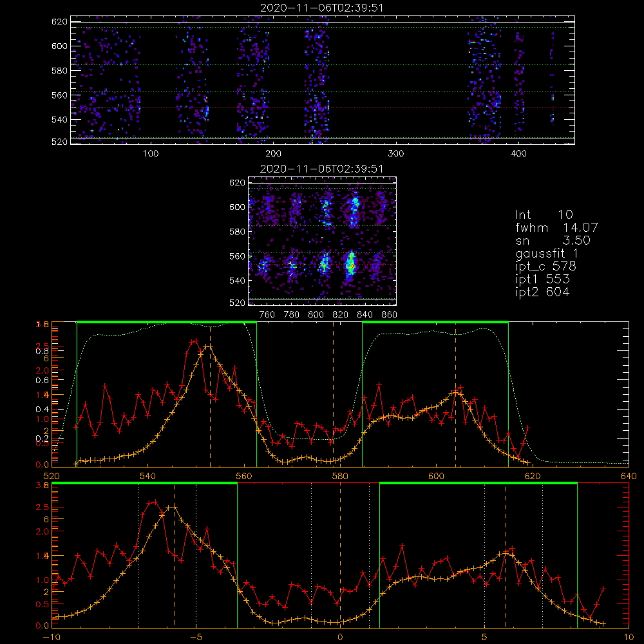Click x-axis label '400' of top image plot
This screenshot has width=644, height=644.
click(x=518, y=154)
